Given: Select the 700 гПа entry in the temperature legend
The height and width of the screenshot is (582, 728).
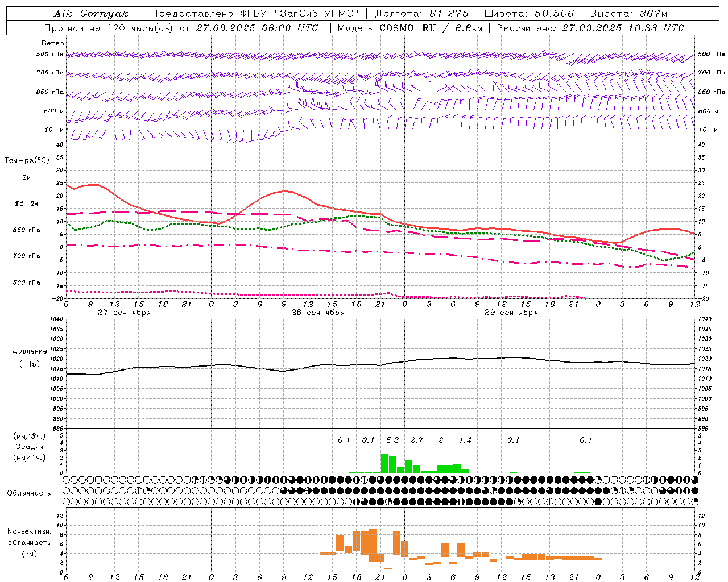Looking at the screenshot, I should (27, 256).
